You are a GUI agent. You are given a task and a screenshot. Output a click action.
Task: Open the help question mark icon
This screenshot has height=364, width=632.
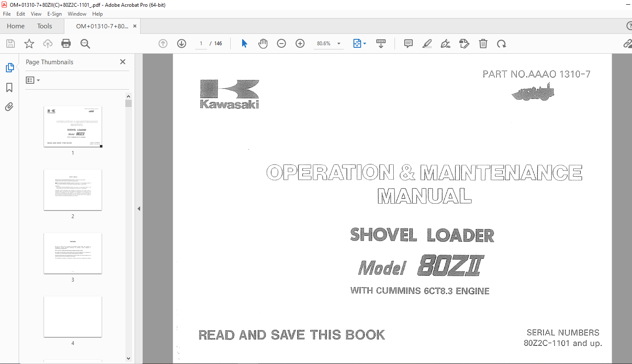(x=629, y=26)
